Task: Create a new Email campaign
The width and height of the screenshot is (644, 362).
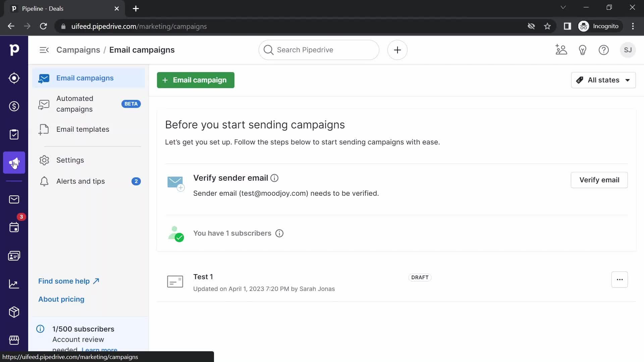Action: tap(196, 80)
